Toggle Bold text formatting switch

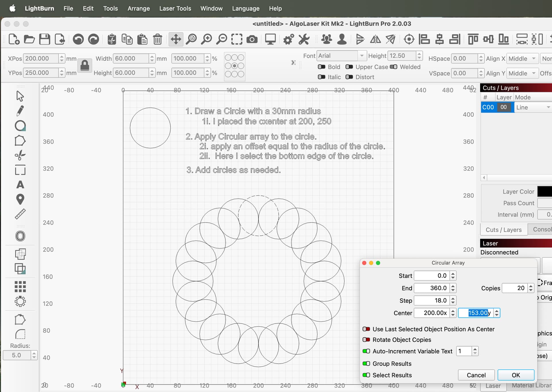321,67
